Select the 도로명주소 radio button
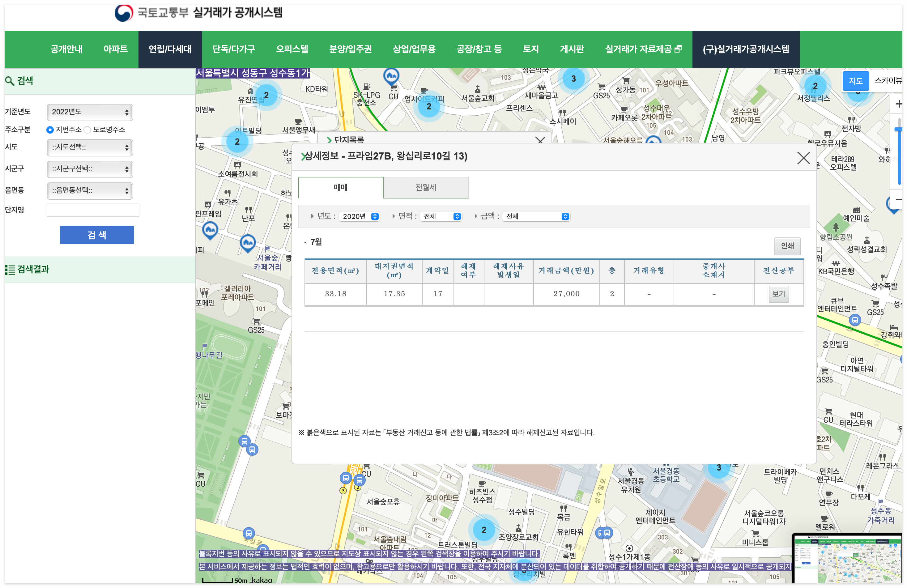 pos(87,130)
